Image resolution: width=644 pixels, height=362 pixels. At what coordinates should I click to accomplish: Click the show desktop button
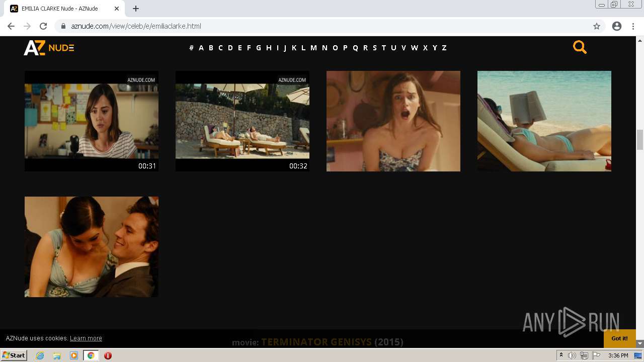point(638,355)
